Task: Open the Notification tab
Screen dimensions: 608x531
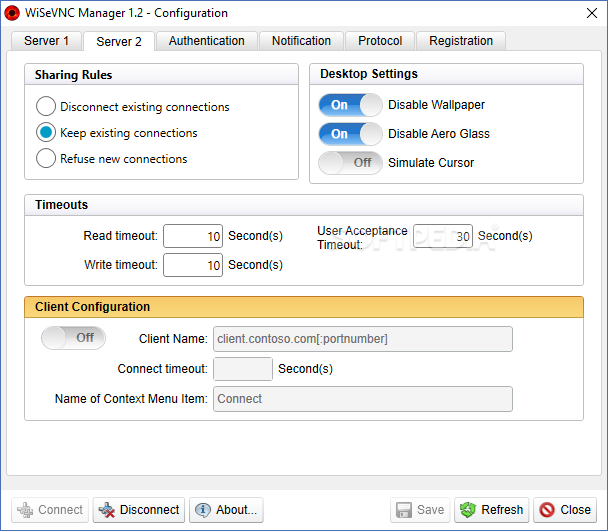Action: [x=301, y=41]
